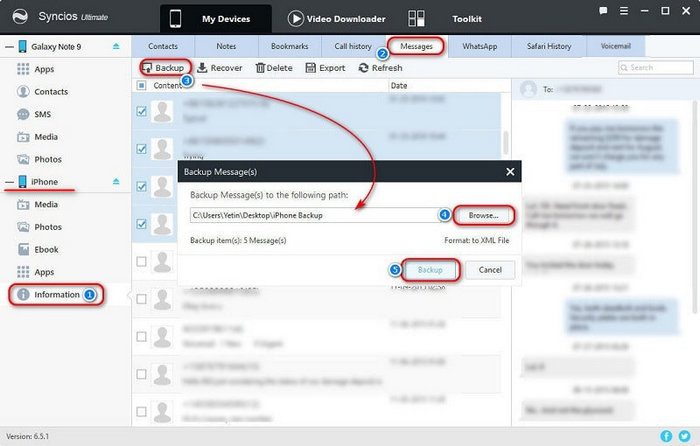700x446 pixels.
Task: Check the sixth message checkbox
Action: pos(141,299)
